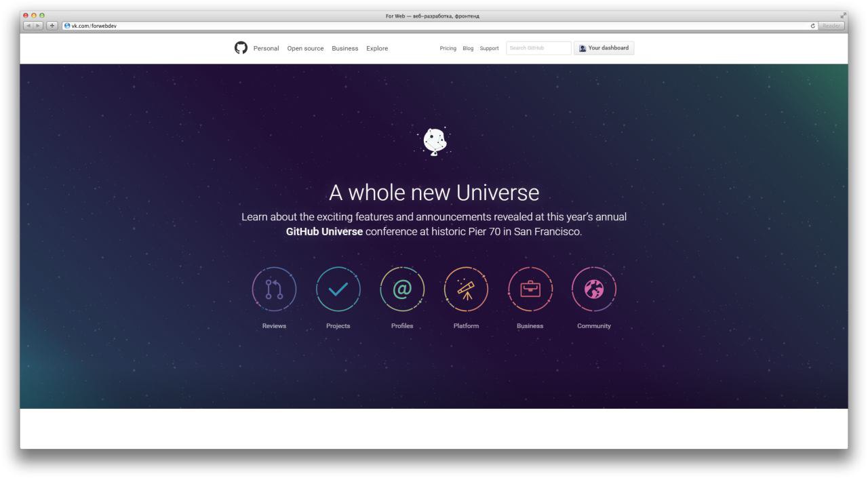
Task: Select the Community globe icon
Action: click(x=594, y=290)
